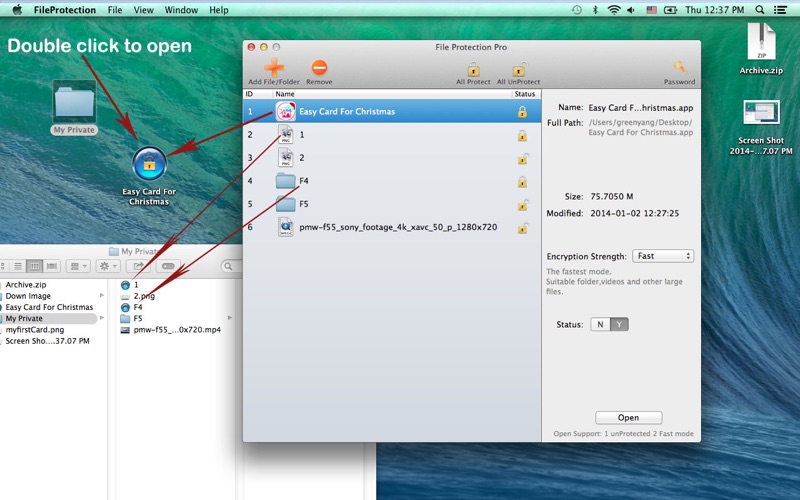Set Status to N

point(600,324)
